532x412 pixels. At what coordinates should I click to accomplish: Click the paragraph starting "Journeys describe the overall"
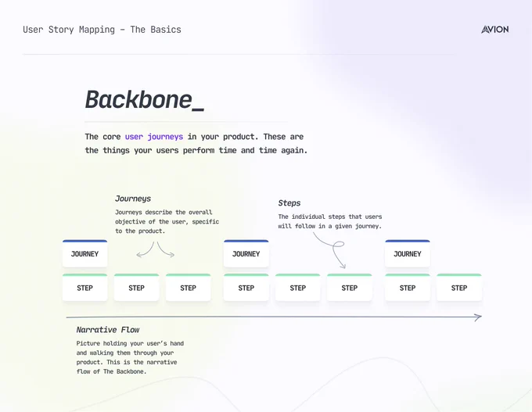click(167, 221)
